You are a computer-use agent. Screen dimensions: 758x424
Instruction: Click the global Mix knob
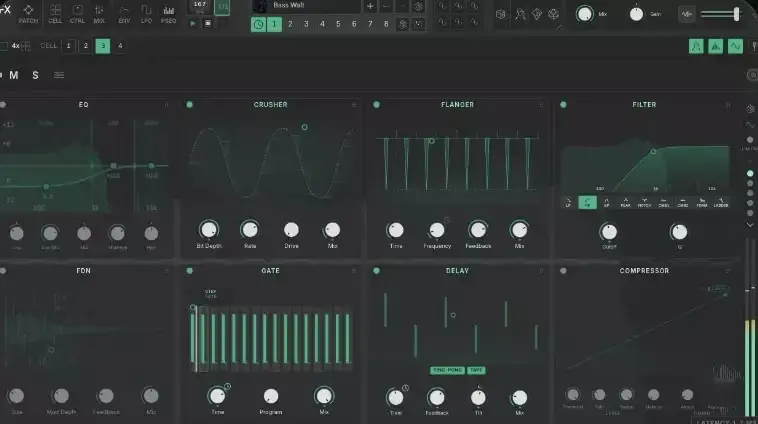point(584,14)
